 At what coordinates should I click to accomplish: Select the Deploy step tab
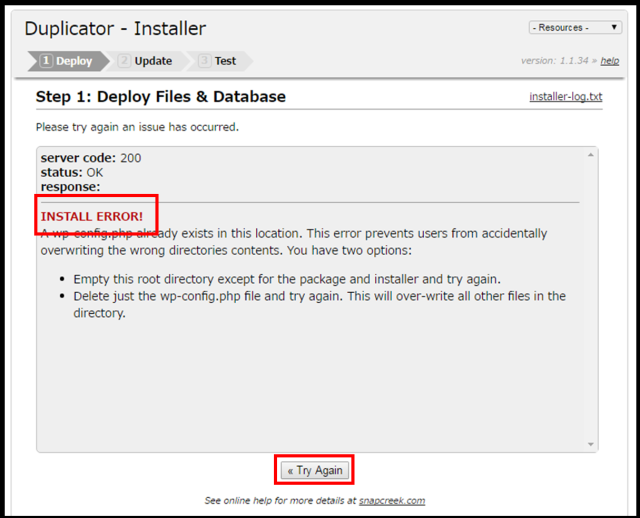point(68,61)
